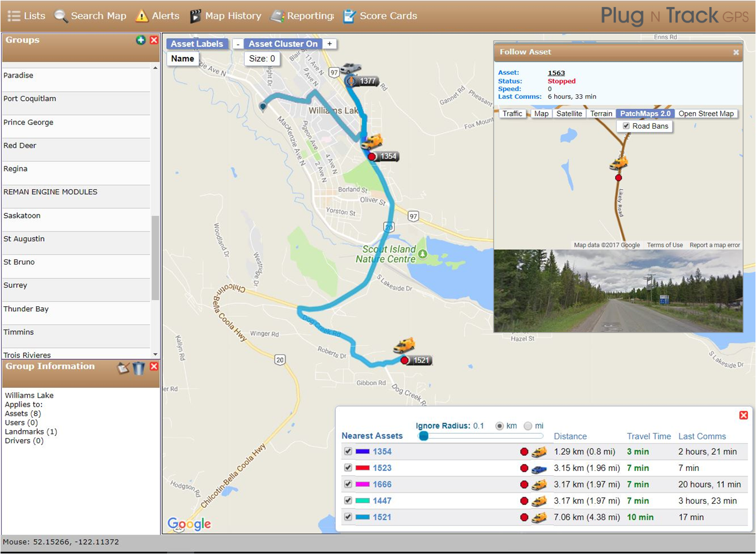Screen dimensions: 756x554
Task: Click the orange truck icon above marker 1521
Action: click(404, 345)
